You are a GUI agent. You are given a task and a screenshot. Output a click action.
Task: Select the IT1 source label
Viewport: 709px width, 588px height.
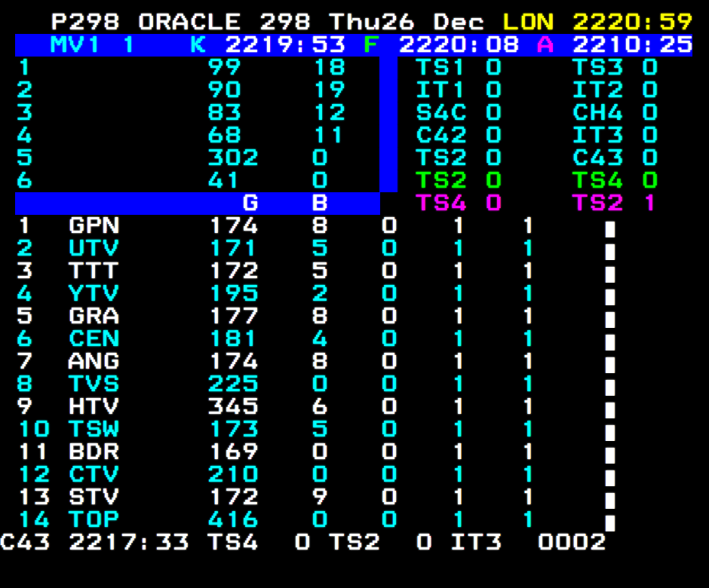tap(440, 90)
